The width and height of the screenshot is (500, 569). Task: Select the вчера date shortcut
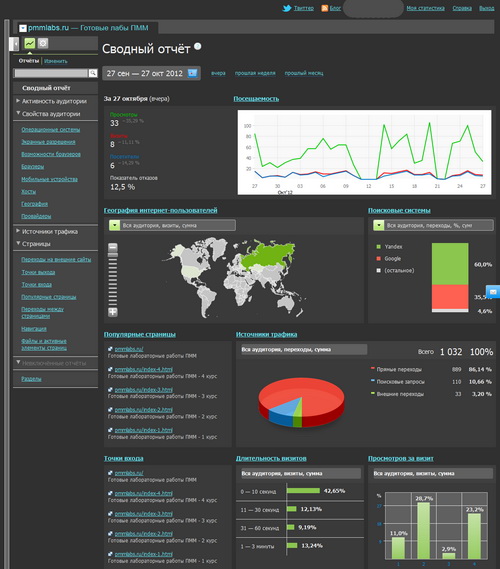point(218,73)
